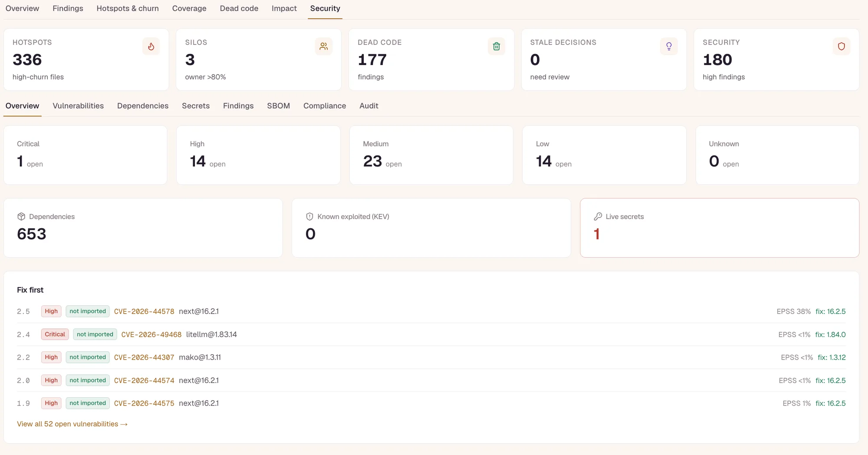This screenshot has width=868, height=455.
Task: Click the Medium 23 open card
Action: click(x=431, y=155)
